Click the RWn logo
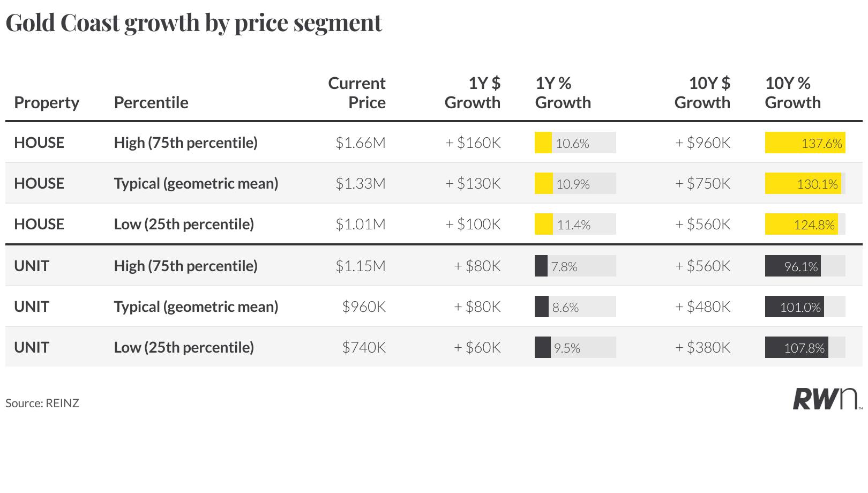Screen dimensions: 868x493 pos(827,399)
